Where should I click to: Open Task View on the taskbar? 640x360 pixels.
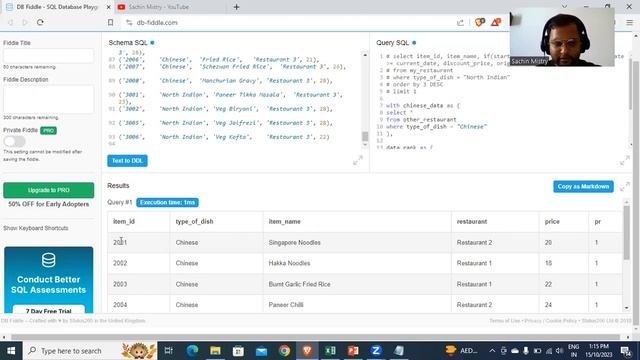[x=169, y=351]
